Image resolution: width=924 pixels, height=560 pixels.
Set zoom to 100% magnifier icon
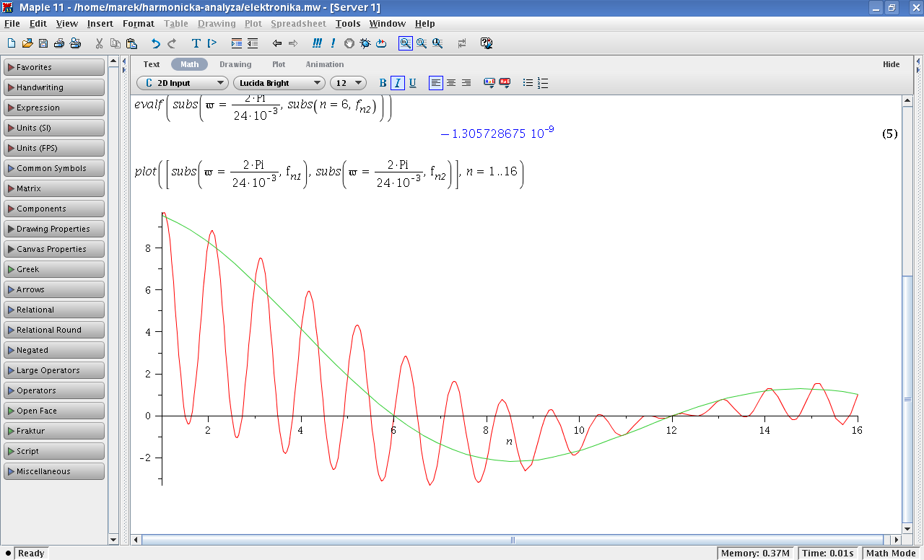pos(405,43)
